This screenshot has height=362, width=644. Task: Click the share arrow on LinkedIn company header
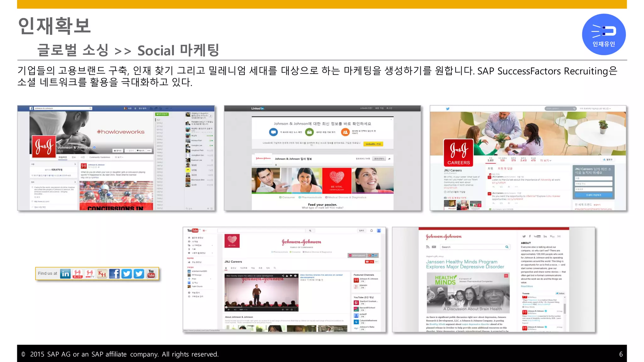(x=389, y=159)
